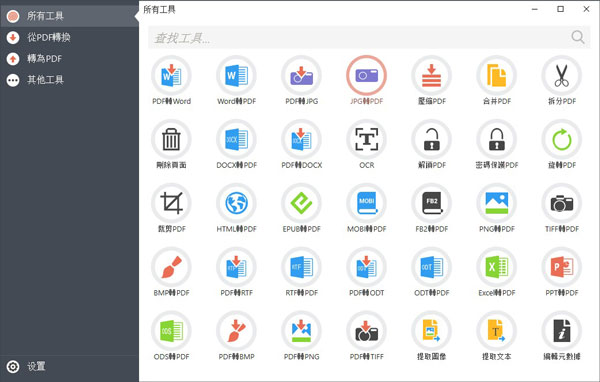The image size is (600, 382).
Task: Select the TIFF to PDF camera tool
Action: click(561, 203)
